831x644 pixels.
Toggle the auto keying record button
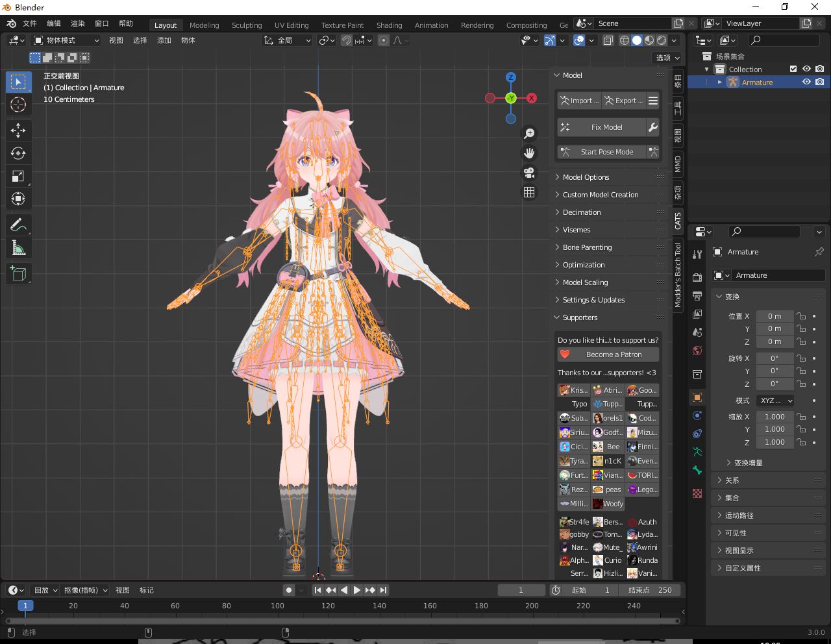tap(289, 590)
